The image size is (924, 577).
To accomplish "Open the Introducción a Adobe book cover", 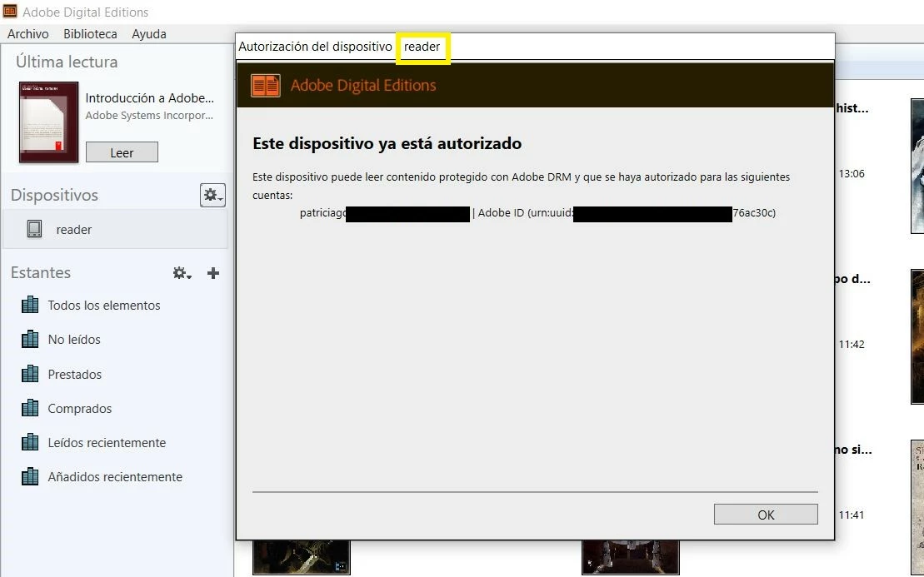I will pyautogui.click(x=49, y=122).
